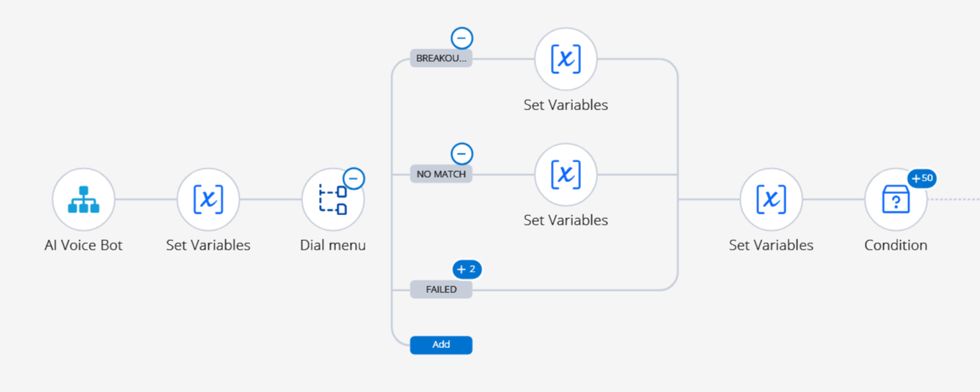The width and height of the screenshot is (980, 392).
Task: Click the Set Variables node after AI Voice Bot
Action: (208, 199)
